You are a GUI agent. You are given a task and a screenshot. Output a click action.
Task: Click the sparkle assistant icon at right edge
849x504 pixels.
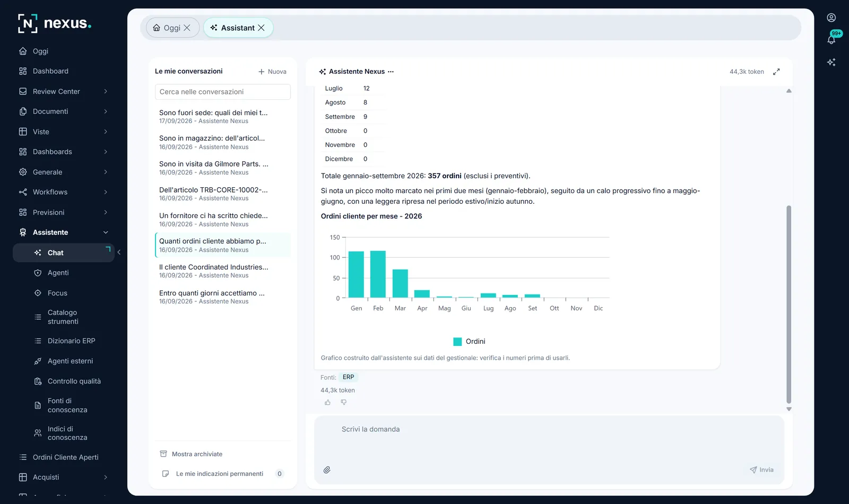[831, 62]
